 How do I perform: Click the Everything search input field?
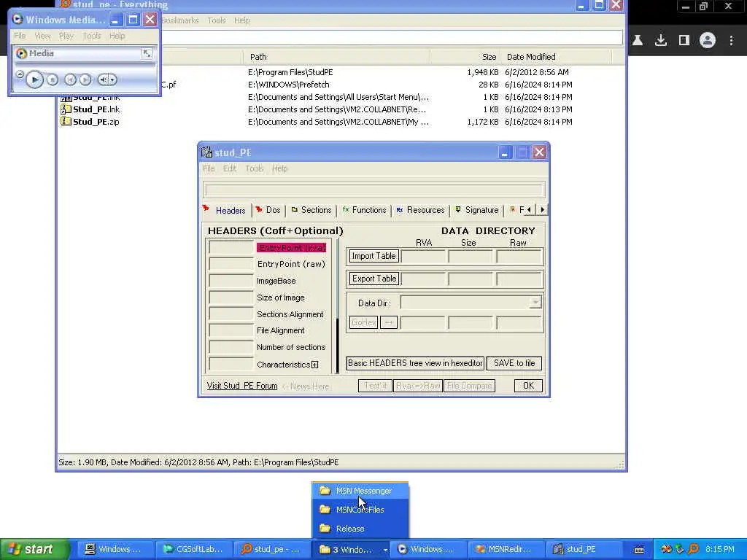coord(392,38)
